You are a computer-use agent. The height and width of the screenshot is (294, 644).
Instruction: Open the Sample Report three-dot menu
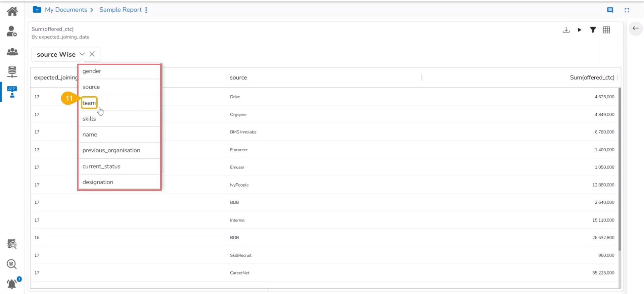pyautogui.click(x=146, y=10)
